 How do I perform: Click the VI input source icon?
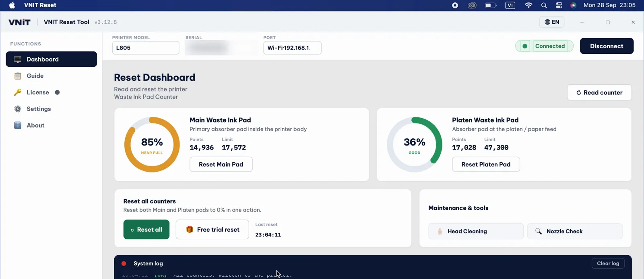510,5
